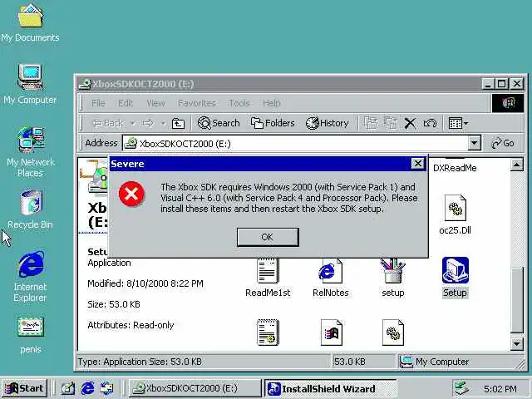Click the scrollbar up arrow in file pane

517,165
